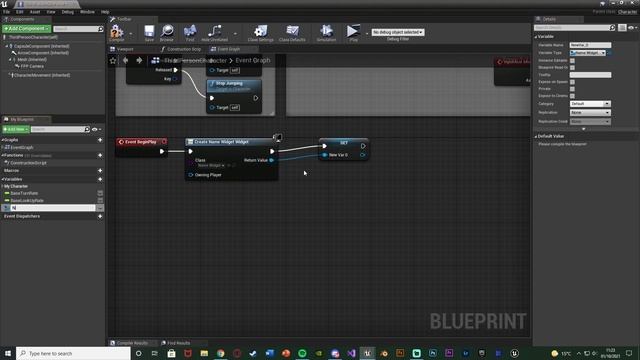Click the Compile toolbar button
This screenshot has width=640, height=360.
[x=117, y=33]
